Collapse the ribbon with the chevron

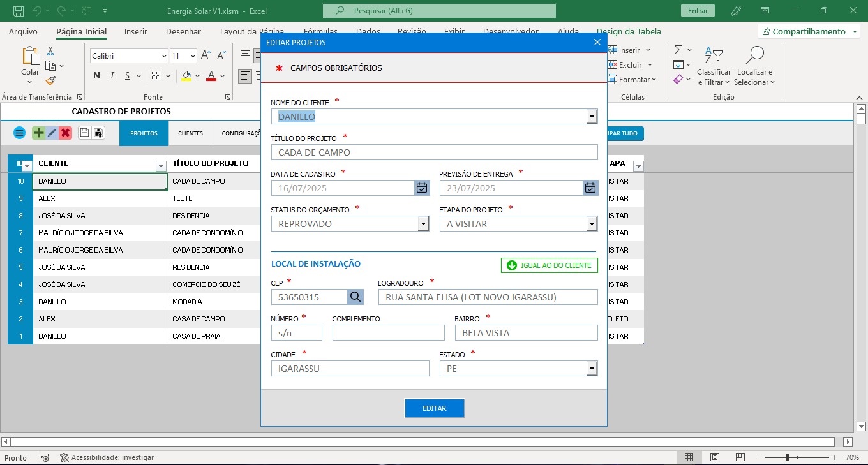[x=860, y=97]
